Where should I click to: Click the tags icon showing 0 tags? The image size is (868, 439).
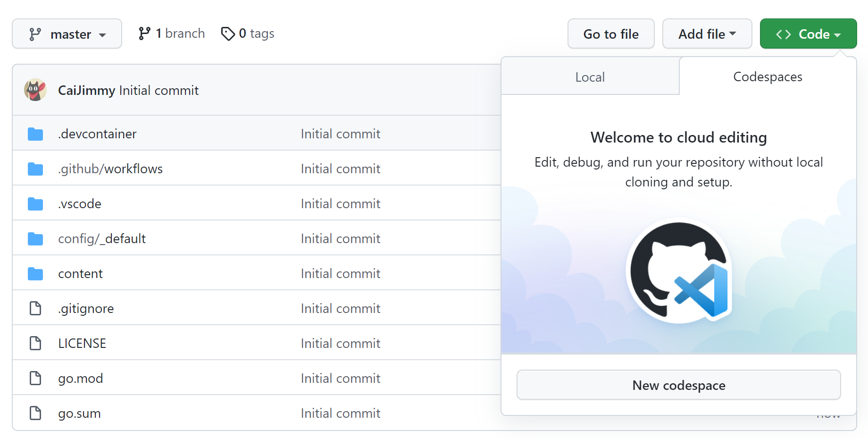pos(229,34)
